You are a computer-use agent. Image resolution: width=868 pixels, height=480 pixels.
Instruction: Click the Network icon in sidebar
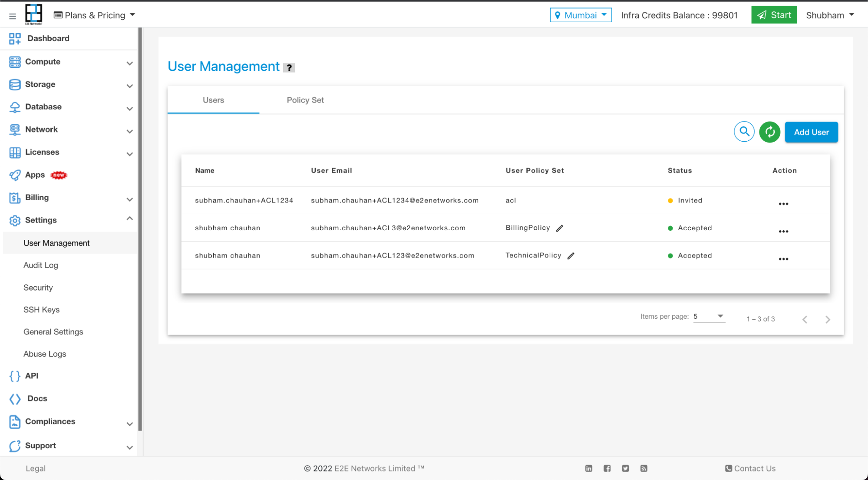click(15, 129)
